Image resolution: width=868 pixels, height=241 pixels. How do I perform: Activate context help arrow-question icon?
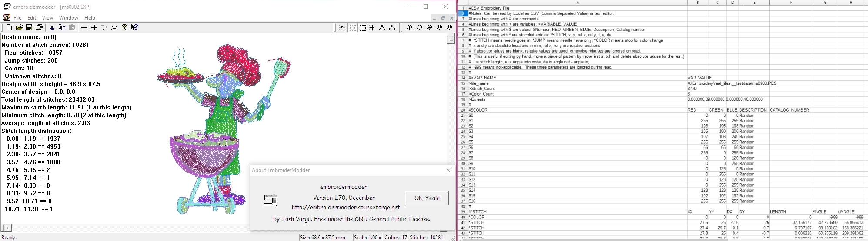coord(134,27)
